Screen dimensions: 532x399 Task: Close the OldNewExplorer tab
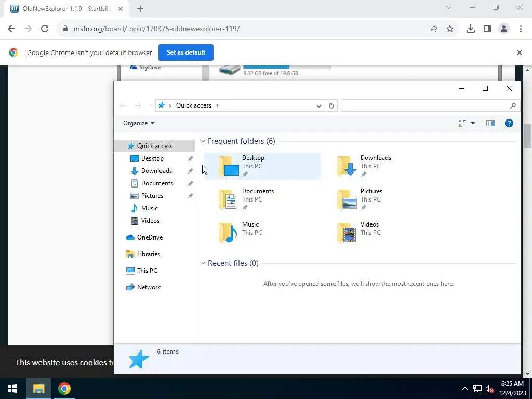(x=121, y=9)
